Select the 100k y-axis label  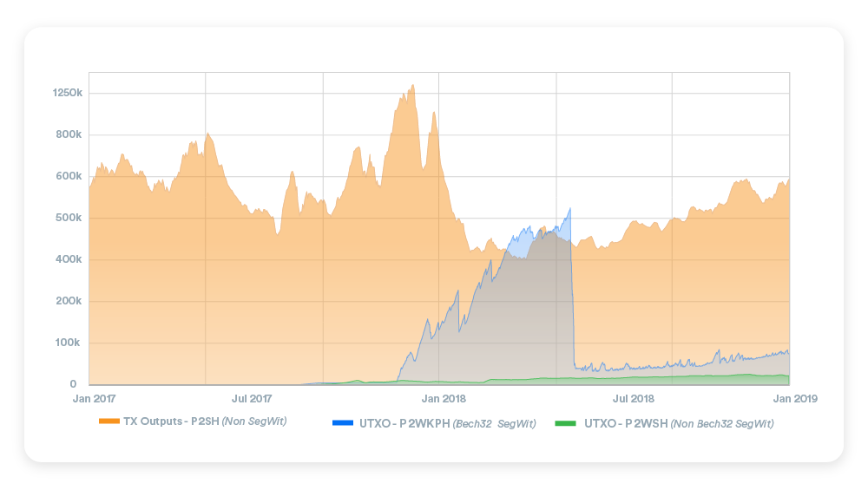click(68, 343)
